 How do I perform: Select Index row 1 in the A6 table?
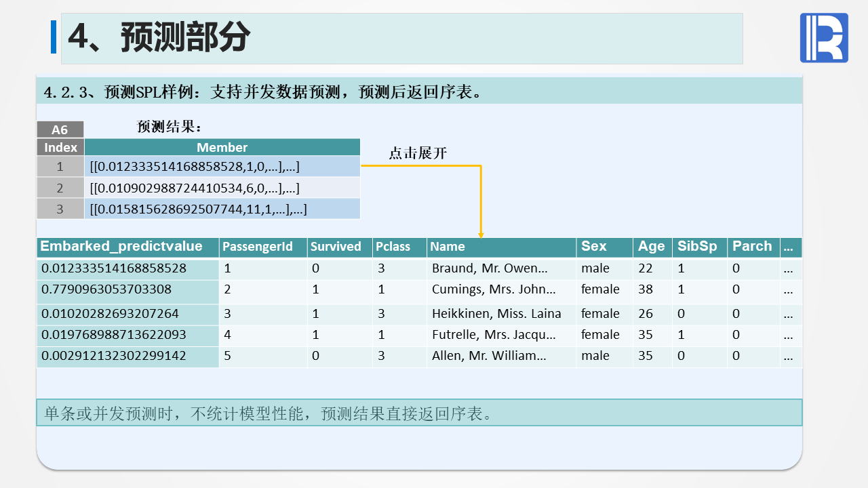pyautogui.click(x=60, y=167)
